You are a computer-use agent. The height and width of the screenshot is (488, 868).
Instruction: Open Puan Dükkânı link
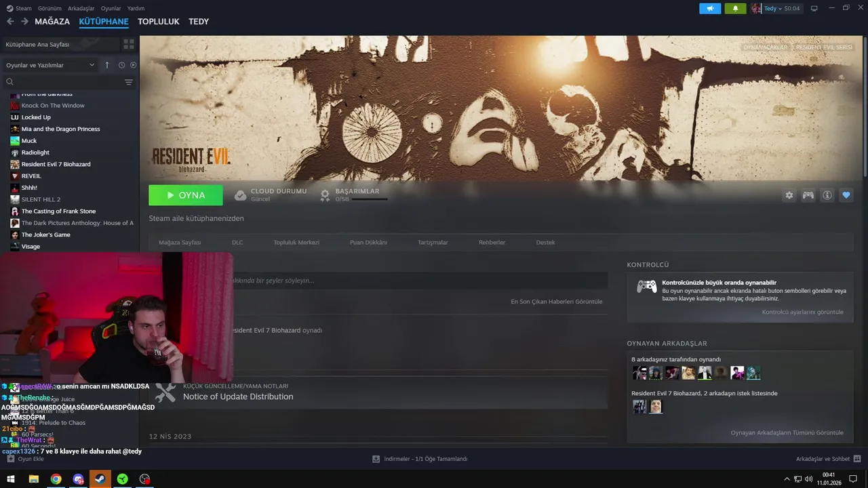coord(368,243)
